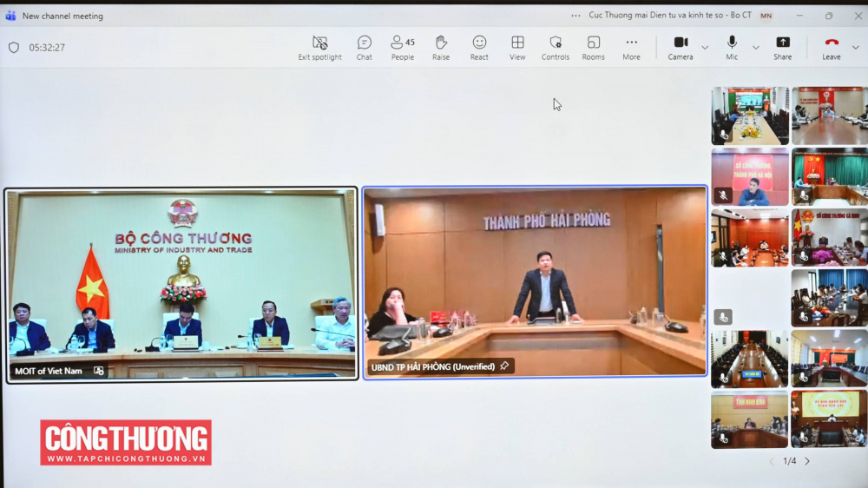Open thumbnail with blue curtains meeting room
The image size is (868, 488).
pyautogui.click(x=829, y=298)
